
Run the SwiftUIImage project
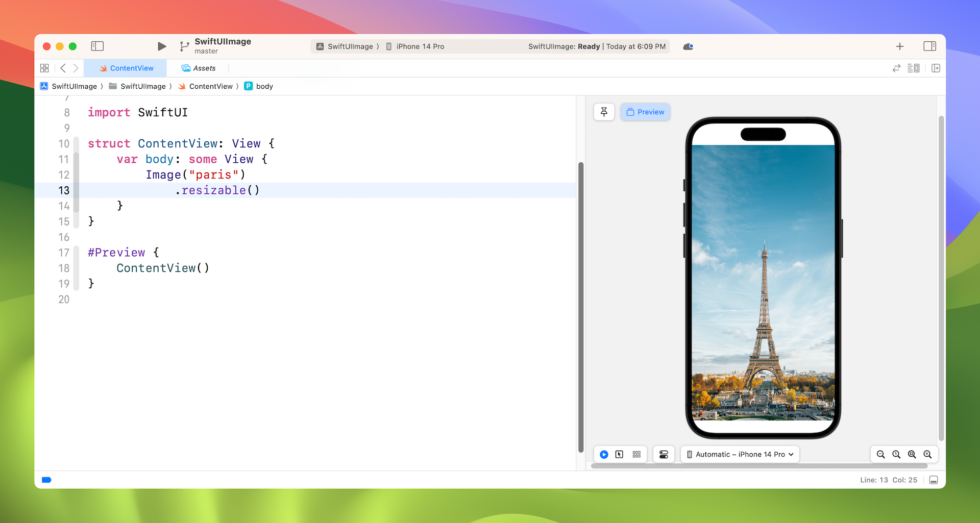pos(162,46)
